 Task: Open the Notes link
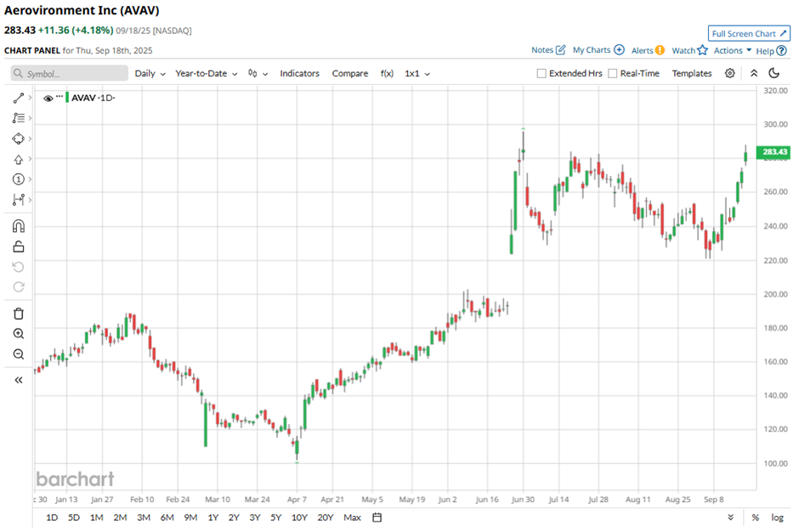548,50
